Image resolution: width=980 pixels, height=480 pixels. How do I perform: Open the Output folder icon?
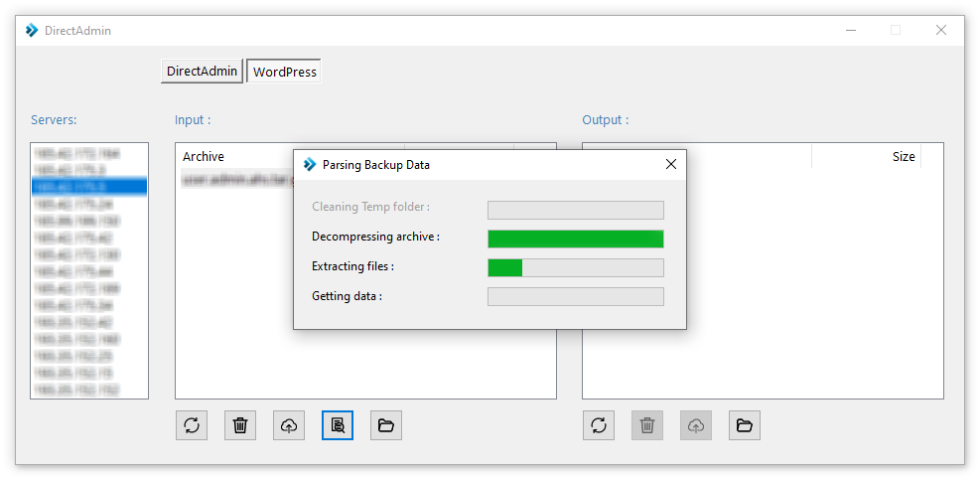click(745, 425)
